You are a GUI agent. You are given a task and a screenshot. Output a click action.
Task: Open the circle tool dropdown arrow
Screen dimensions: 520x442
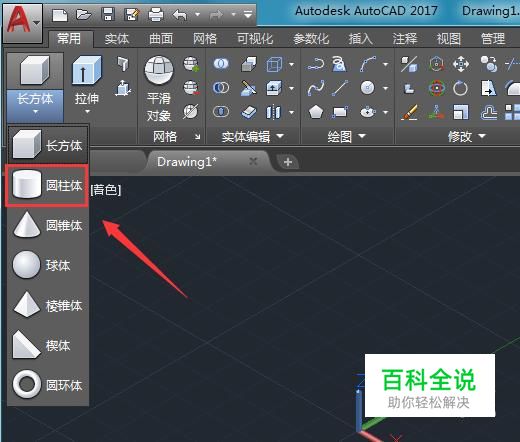pyautogui.click(x=386, y=88)
